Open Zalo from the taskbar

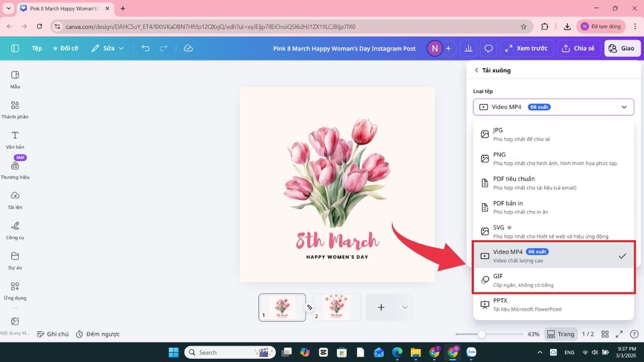click(472, 352)
